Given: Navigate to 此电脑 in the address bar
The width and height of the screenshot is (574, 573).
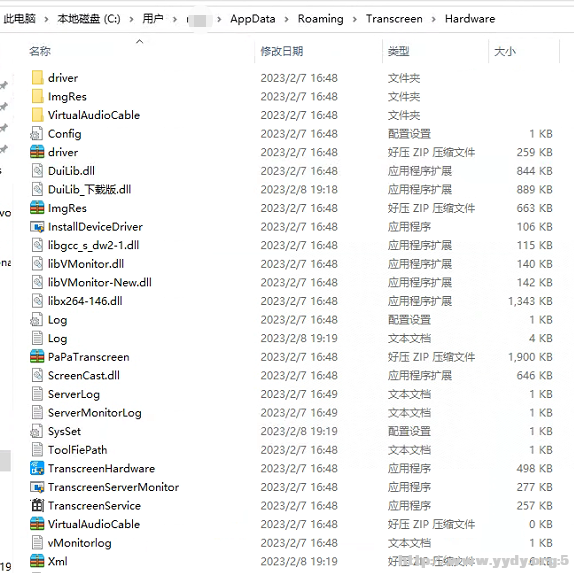Looking at the screenshot, I should (x=19, y=19).
